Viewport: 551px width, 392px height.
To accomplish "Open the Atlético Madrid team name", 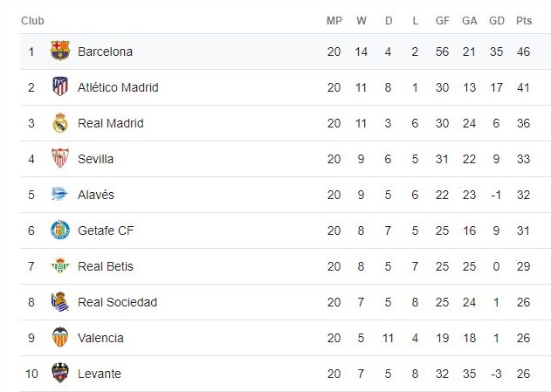I will (x=118, y=87).
